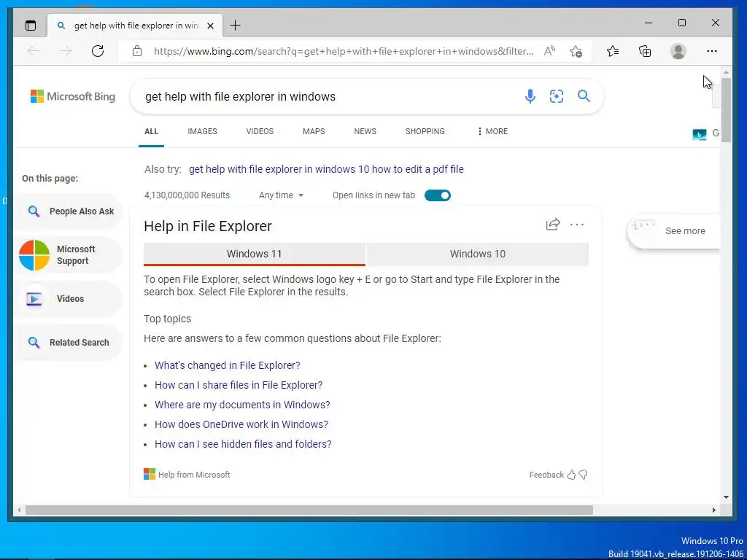Give thumbs up feedback
747x560 pixels.
pyautogui.click(x=571, y=474)
